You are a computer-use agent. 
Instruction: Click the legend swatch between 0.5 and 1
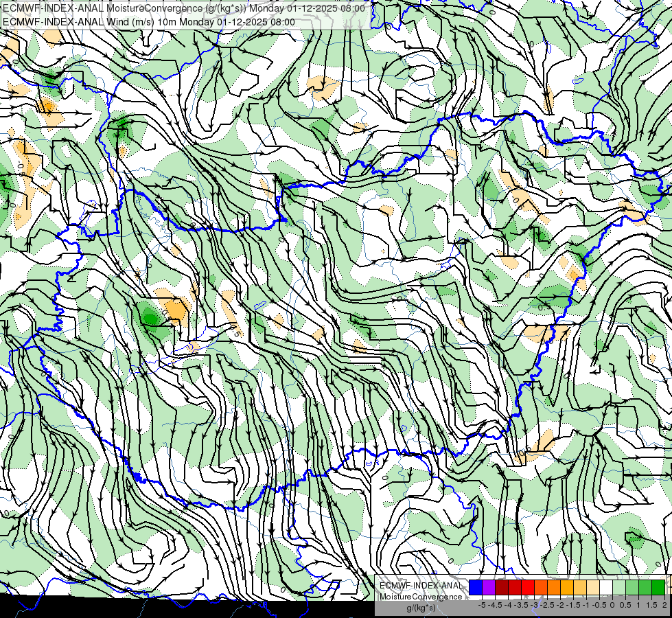coord(632,588)
